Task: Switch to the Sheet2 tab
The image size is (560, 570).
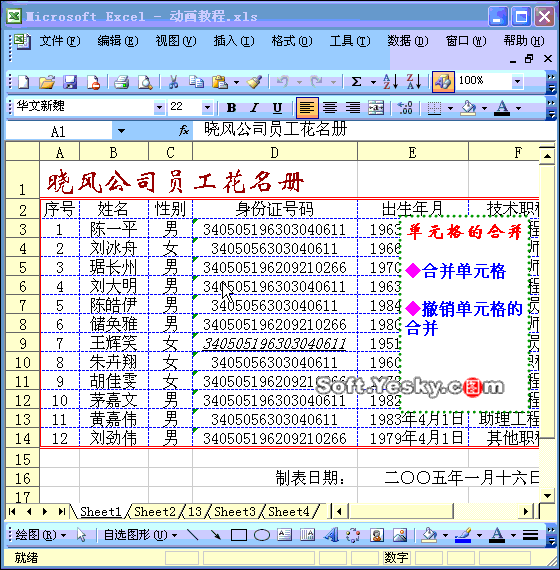Action: [155, 511]
